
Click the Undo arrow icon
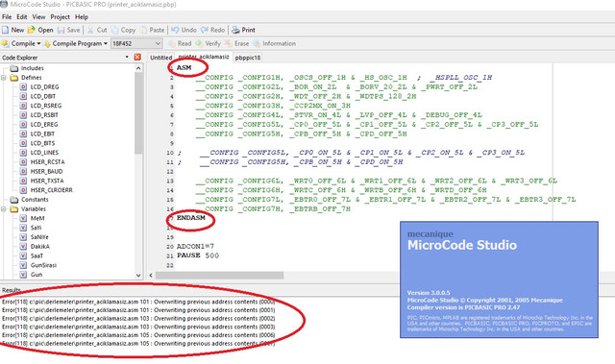175,30
